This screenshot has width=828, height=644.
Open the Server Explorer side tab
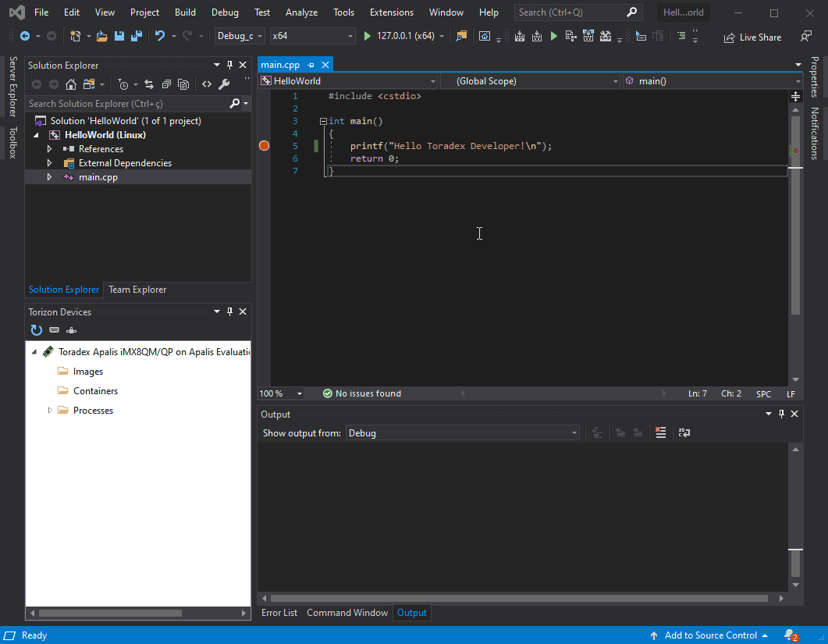(x=13, y=87)
